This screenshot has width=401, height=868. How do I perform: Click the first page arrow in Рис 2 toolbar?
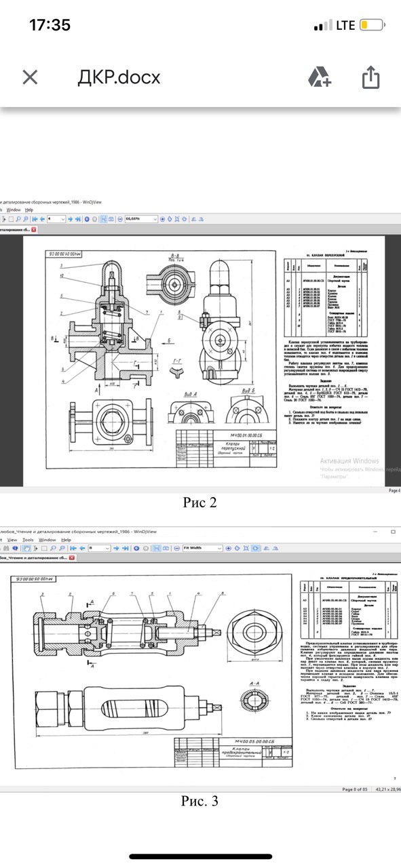pyautogui.click(x=34, y=219)
